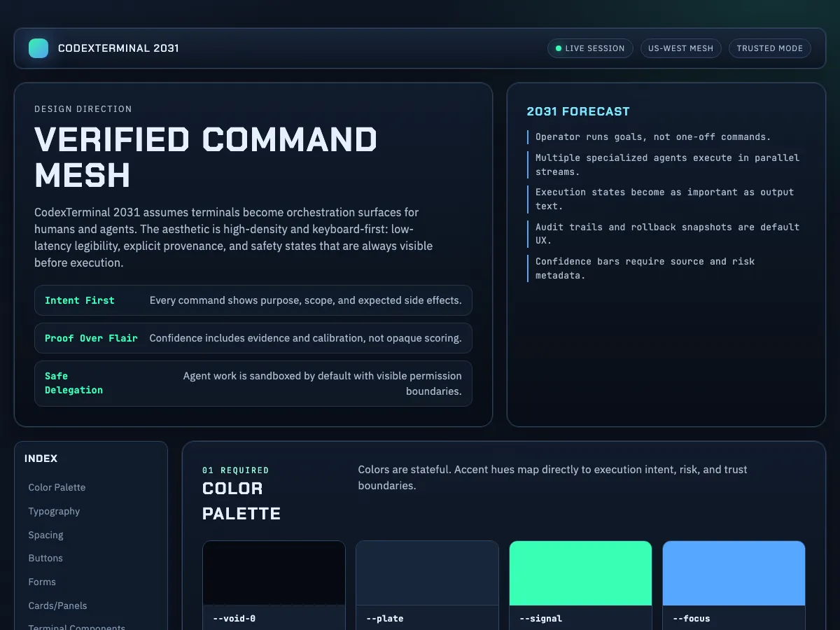Select the LIVE SESSION status pill

590,48
